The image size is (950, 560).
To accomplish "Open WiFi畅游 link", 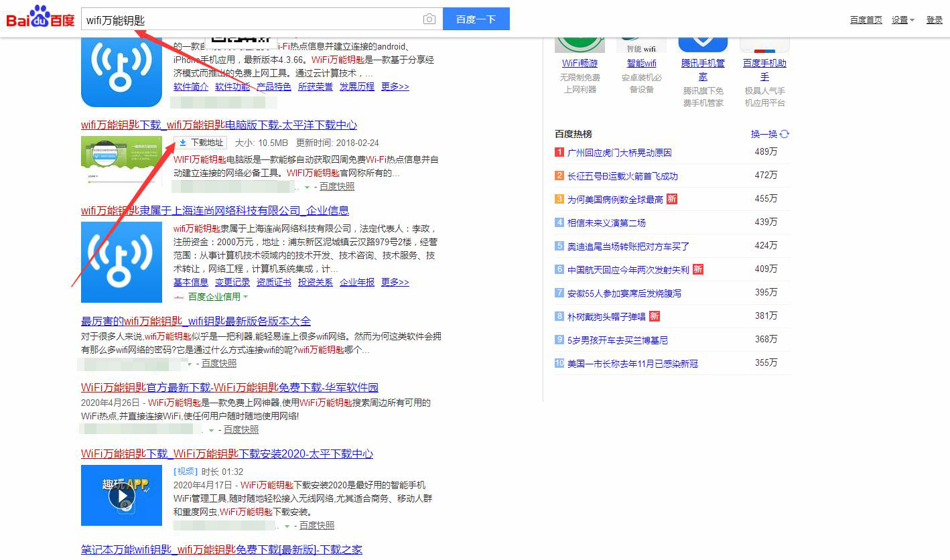I will (580, 64).
